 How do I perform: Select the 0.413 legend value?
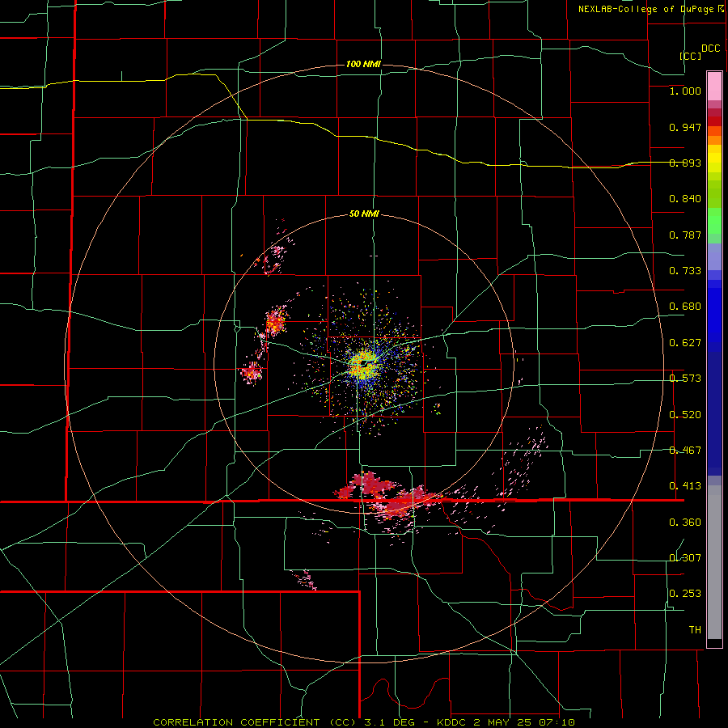(x=685, y=486)
